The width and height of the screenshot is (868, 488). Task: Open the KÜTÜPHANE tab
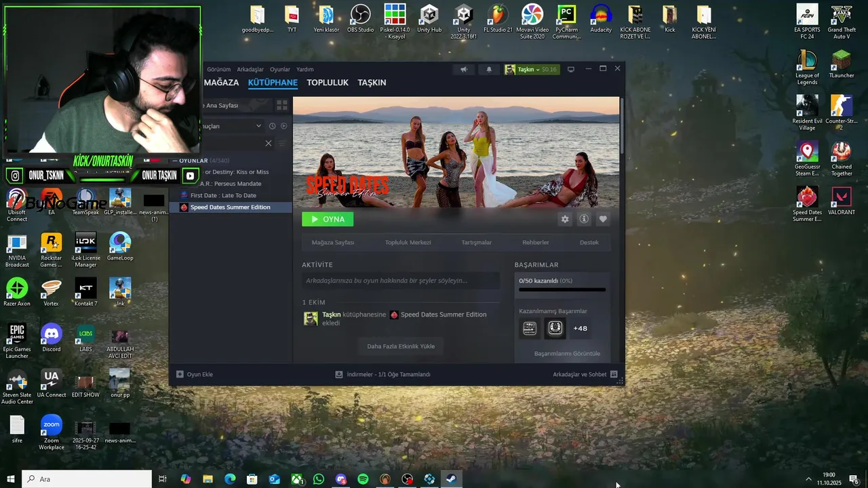273,83
